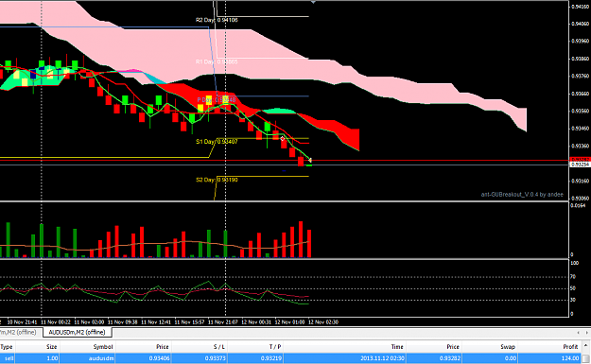591x364 pixels.
Task: Click the 11 Nov 09:38 time axis label
Action: tap(123, 322)
